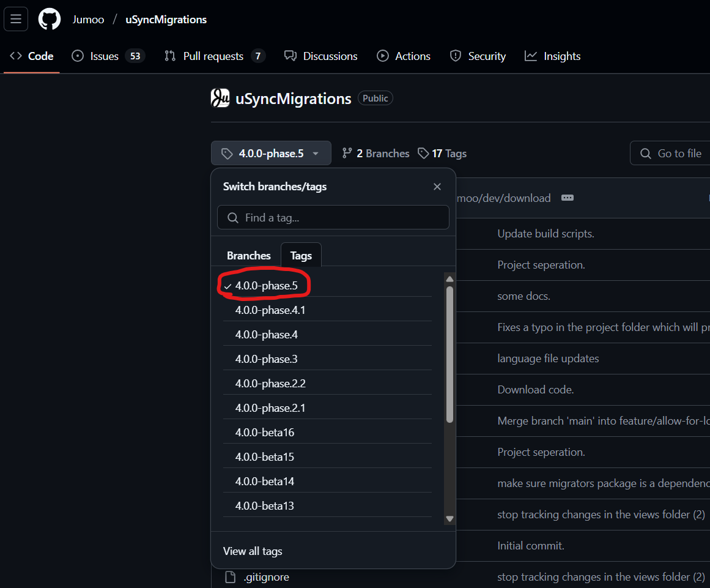This screenshot has width=710, height=588.
Task: Open the uSyncMigrations repository link in header
Action: [166, 20]
